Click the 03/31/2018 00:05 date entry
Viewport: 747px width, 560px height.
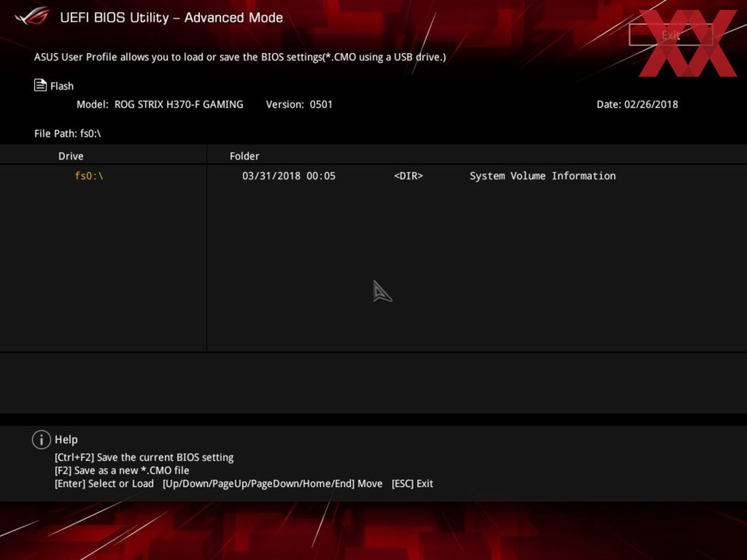pos(289,176)
